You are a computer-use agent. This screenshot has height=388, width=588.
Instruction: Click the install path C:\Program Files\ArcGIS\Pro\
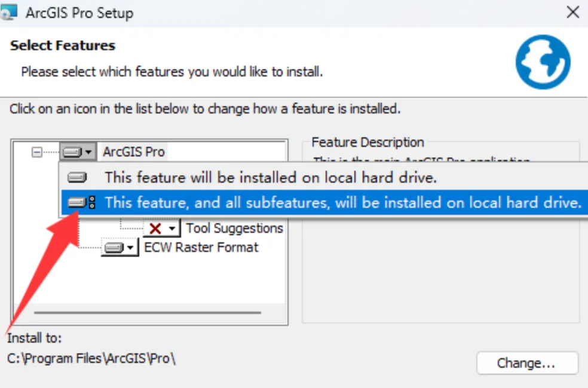point(91,359)
